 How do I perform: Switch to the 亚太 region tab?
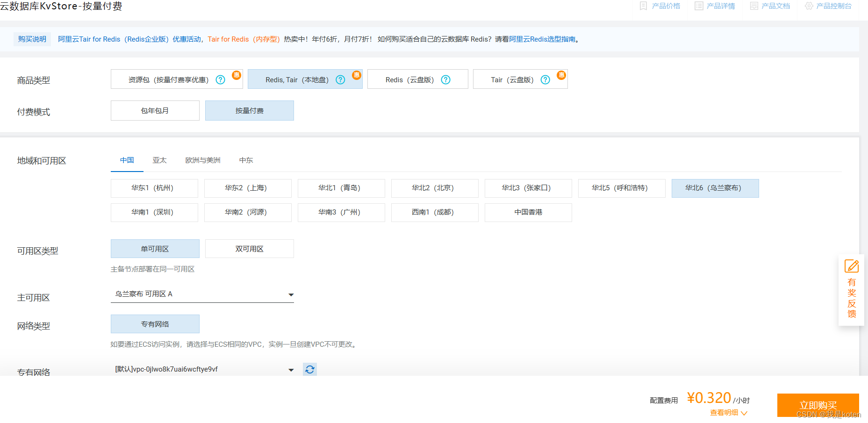(159, 160)
